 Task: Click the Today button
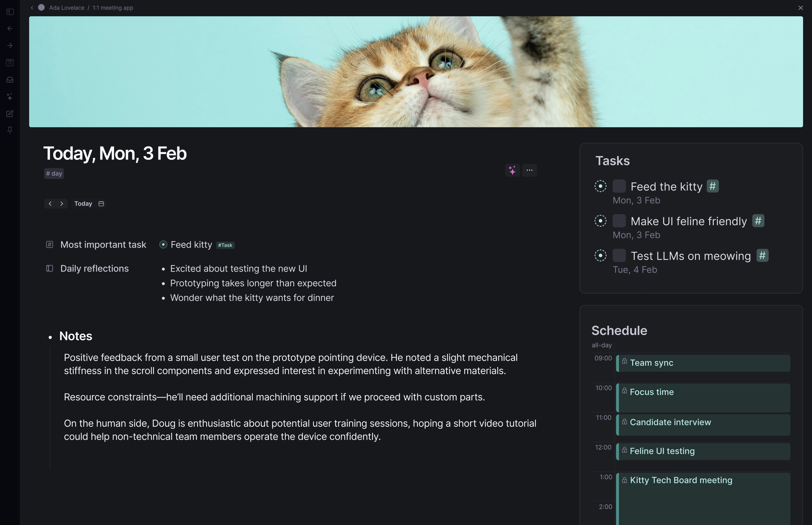click(x=83, y=203)
